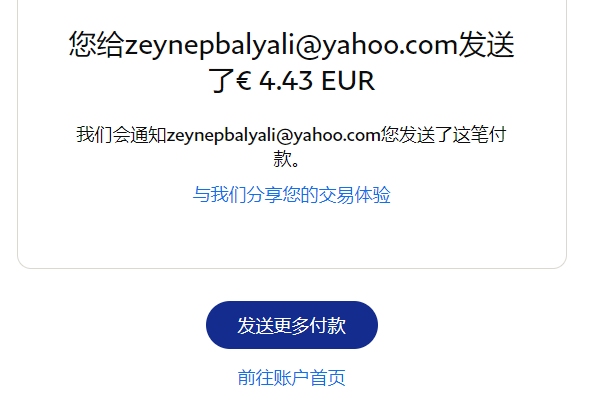Screen dimensions: 608x402
Task: Click the 您发送了这笔付 text in the paragraph
Action: 444,135
